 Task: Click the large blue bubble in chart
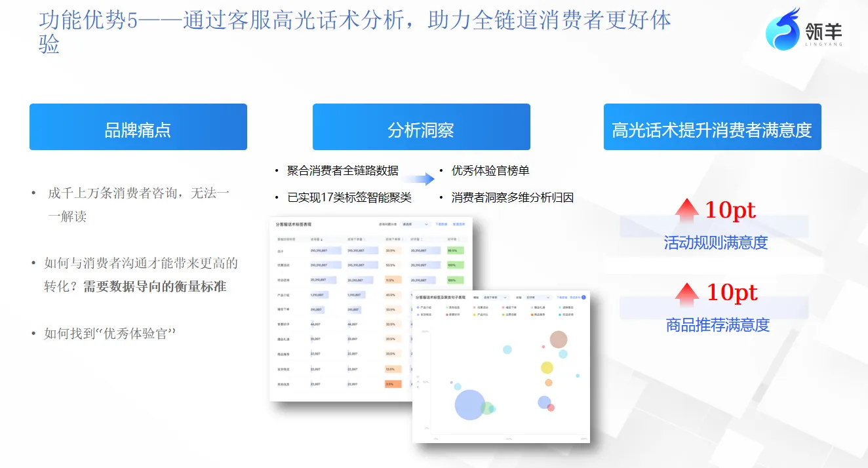point(469,404)
